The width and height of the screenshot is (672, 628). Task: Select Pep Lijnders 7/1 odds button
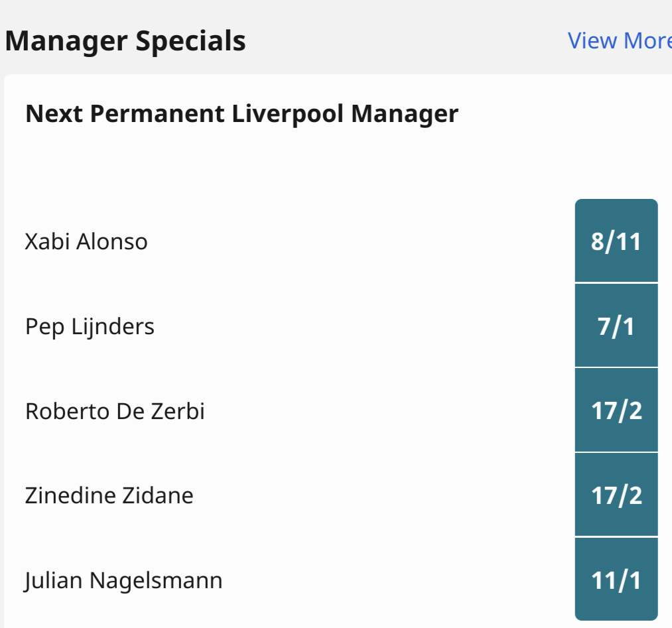point(616,326)
